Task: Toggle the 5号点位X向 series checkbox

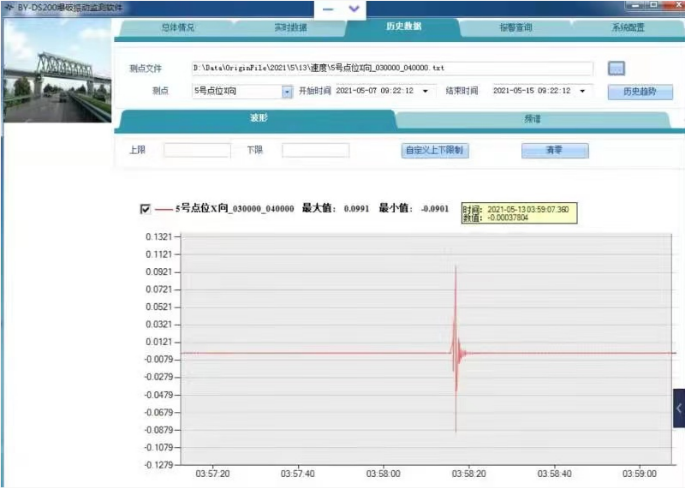Action: [x=146, y=209]
